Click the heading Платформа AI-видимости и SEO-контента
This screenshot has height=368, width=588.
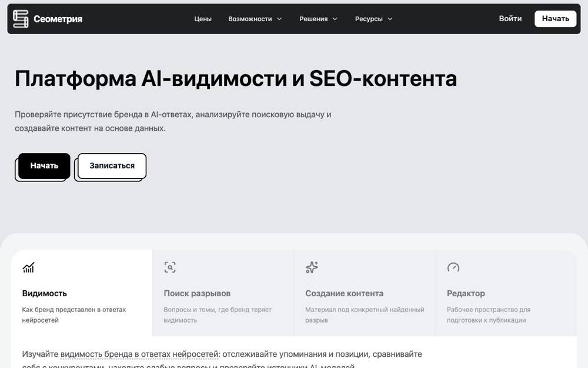(236, 79)
